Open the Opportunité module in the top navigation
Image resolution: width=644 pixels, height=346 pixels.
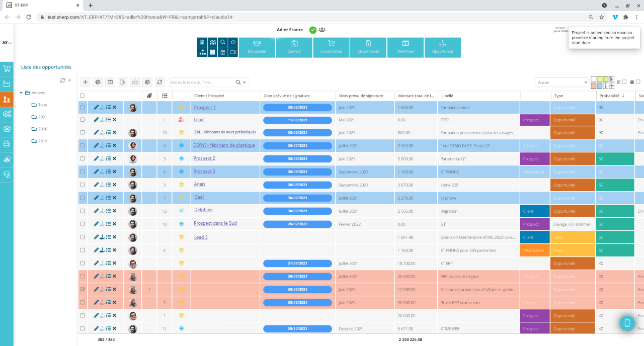click(x=442, y=47)
